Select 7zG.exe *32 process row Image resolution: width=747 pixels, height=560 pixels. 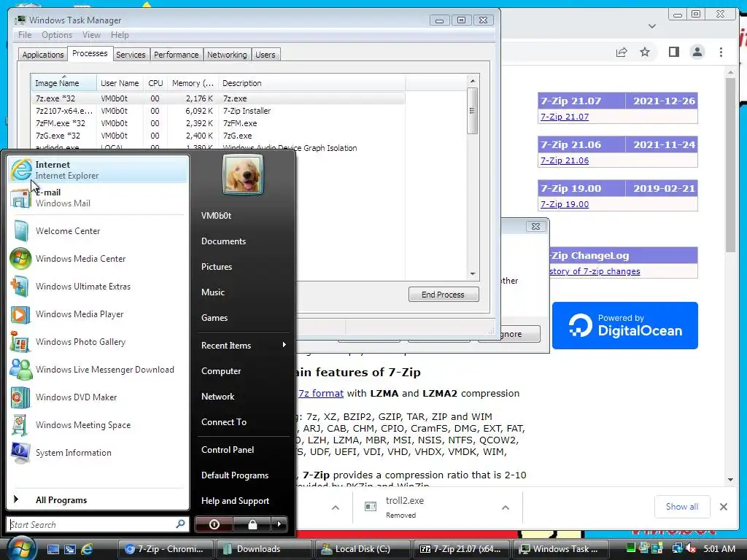[x=217, y=136]
